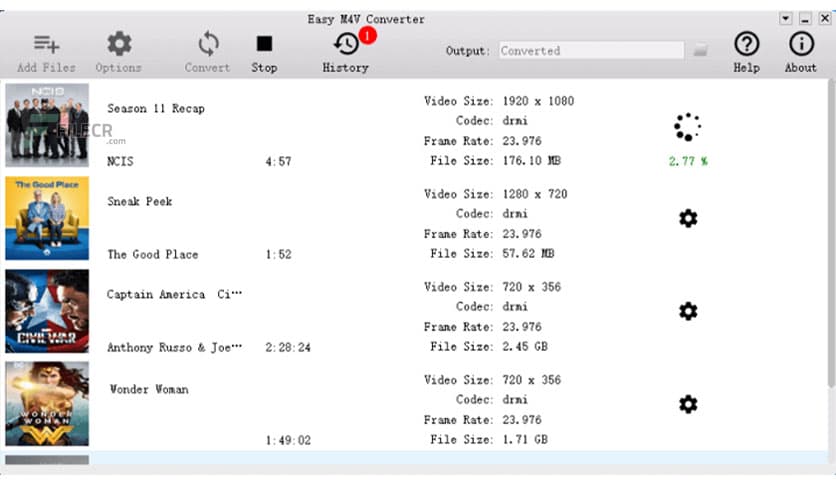
Task: Select the Wonder Woman poster thumbnail
Action: [x=47, y=404]
